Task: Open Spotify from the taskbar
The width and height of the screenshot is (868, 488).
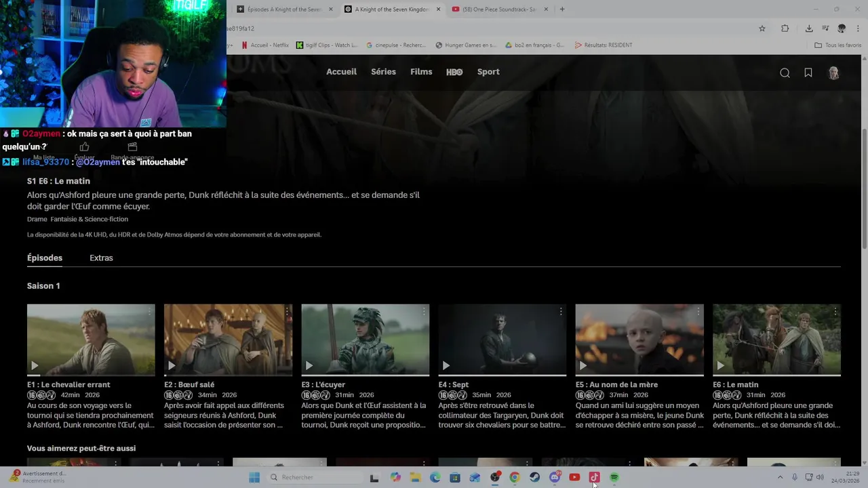Action: (x=614, y=477)
